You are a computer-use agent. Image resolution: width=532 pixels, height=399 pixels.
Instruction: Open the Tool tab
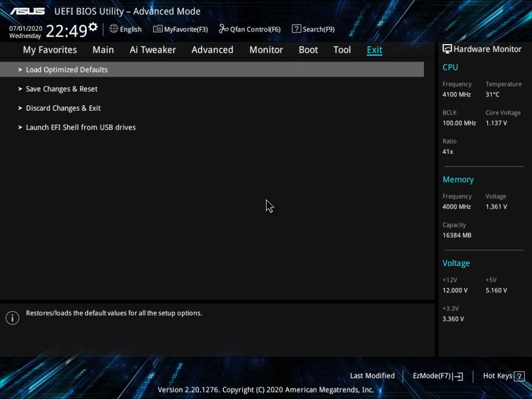(x=342, y=50)
